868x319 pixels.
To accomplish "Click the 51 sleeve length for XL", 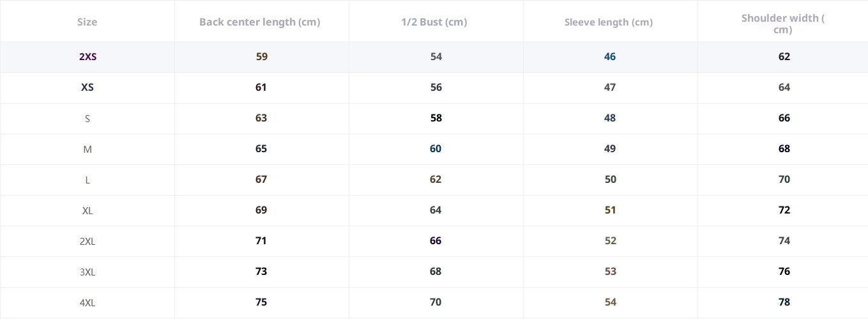I will pyautogui.click(x=611, y=210).
